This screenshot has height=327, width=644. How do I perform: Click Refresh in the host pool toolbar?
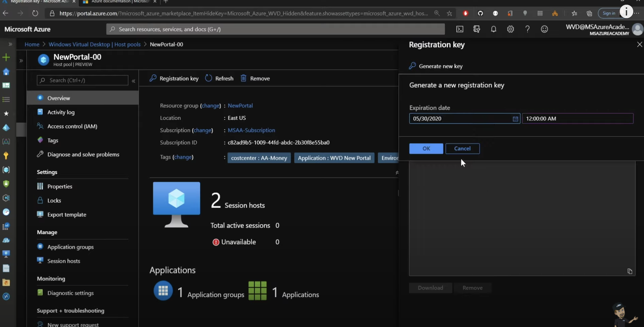[219, 78]
